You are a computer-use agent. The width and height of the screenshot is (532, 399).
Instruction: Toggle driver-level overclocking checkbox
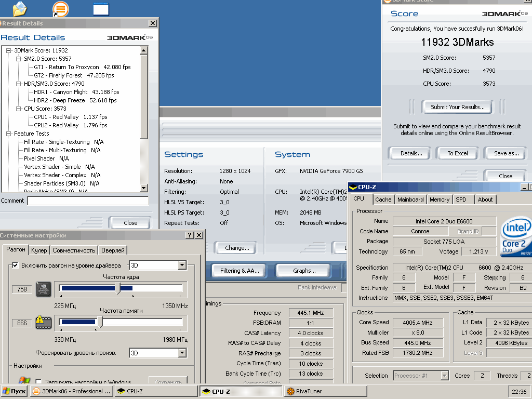15,265
